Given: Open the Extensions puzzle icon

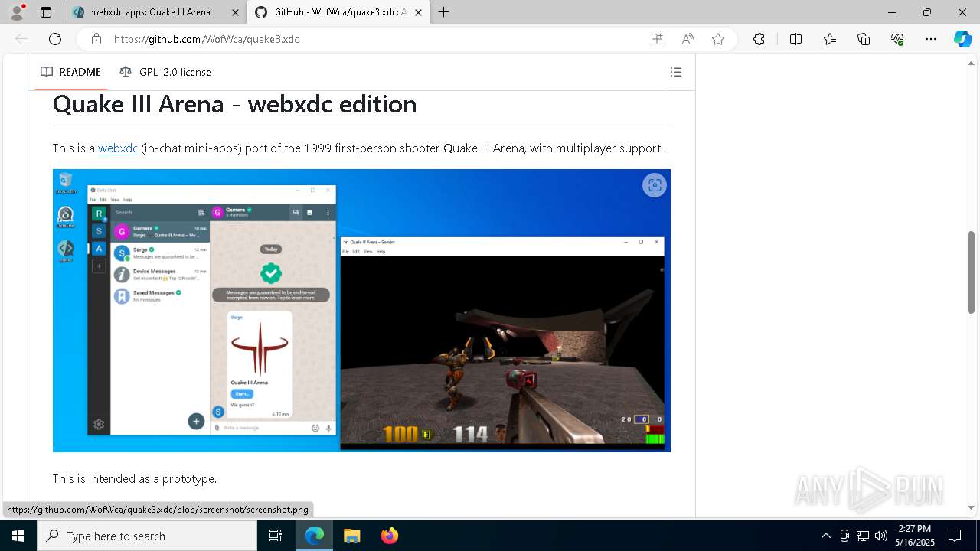Looking at the screenshot, I should pos(759,39).
